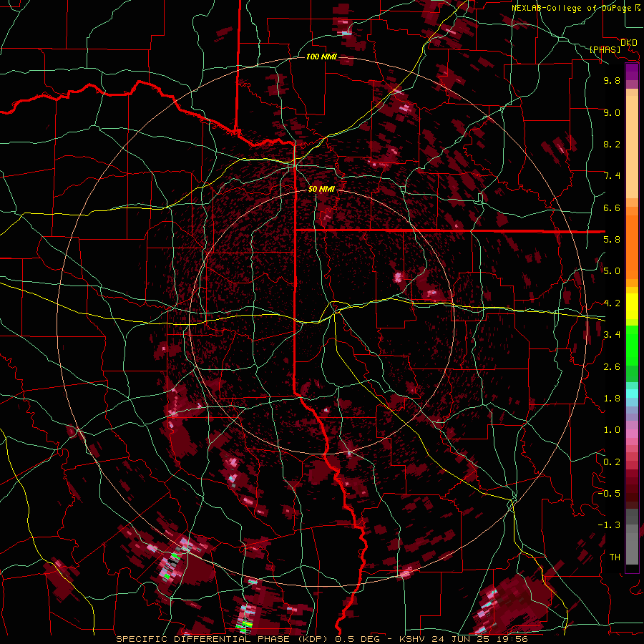
Task: Click the 6.6 value on the color scale
Action: [x=612, y=208]
